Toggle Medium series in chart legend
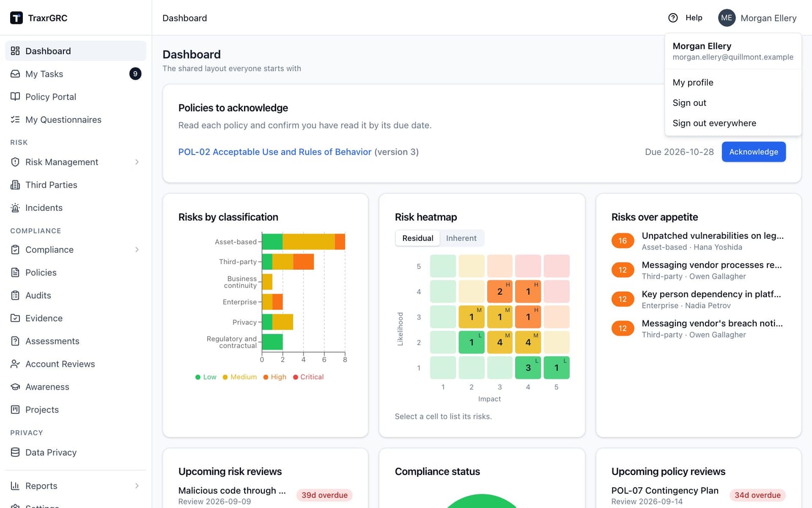The image size is (812, 508). pos(240,377)
